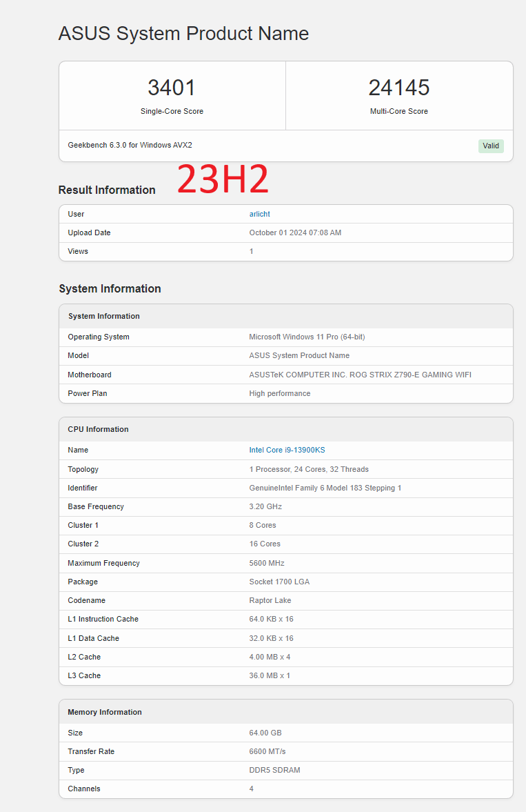
Task: Select the Base Frequency value '3.20 GHz'
Action: point(265,506)
